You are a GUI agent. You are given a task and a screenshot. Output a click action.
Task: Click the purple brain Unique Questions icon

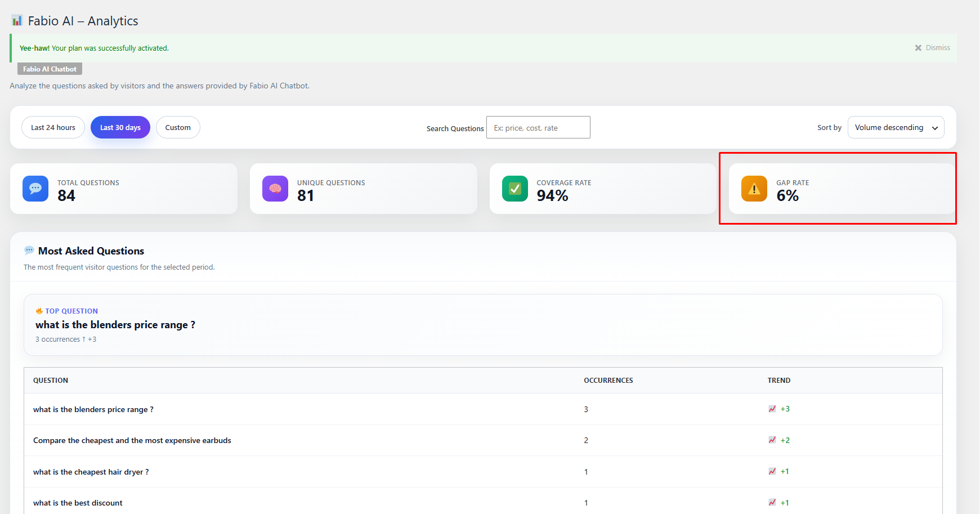[x=275, y=189]
